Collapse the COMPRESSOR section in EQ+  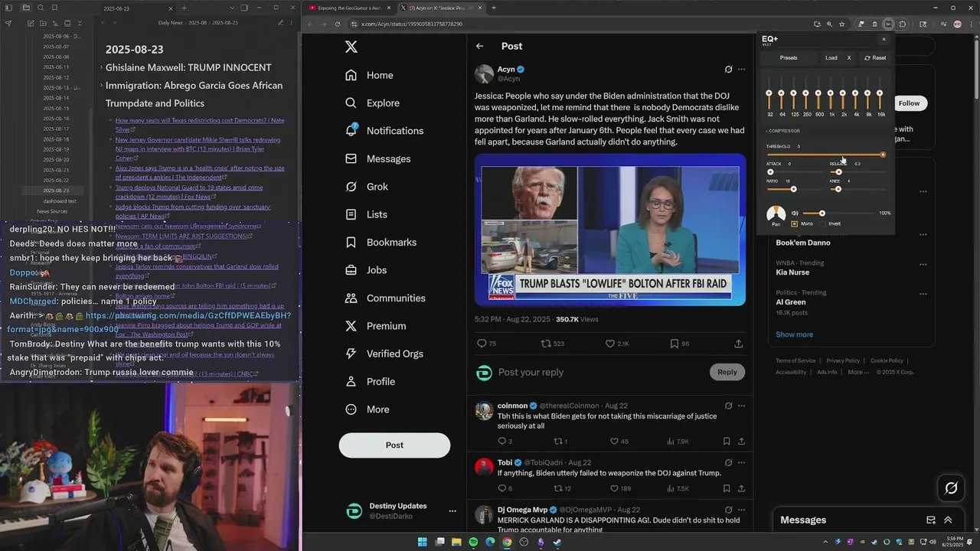click(x=783, y=131)
